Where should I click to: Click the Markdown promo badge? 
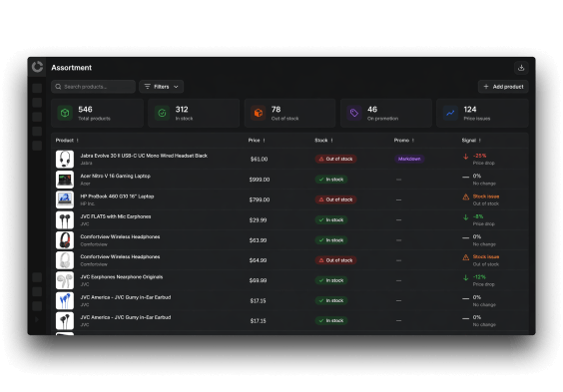[409, 159]
